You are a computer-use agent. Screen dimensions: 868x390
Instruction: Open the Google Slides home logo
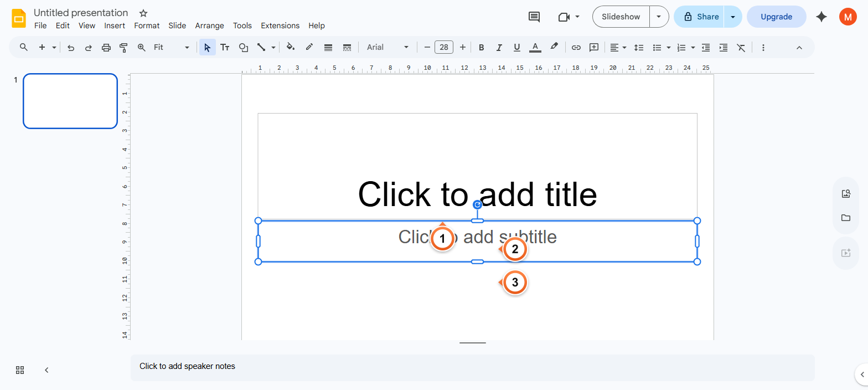(x=19, y=18)
